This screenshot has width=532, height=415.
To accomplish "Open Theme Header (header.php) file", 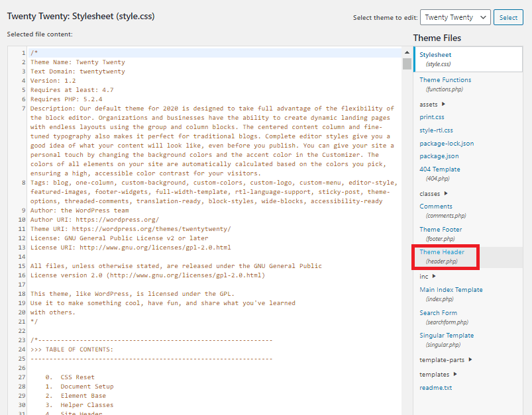I will 442,257.
